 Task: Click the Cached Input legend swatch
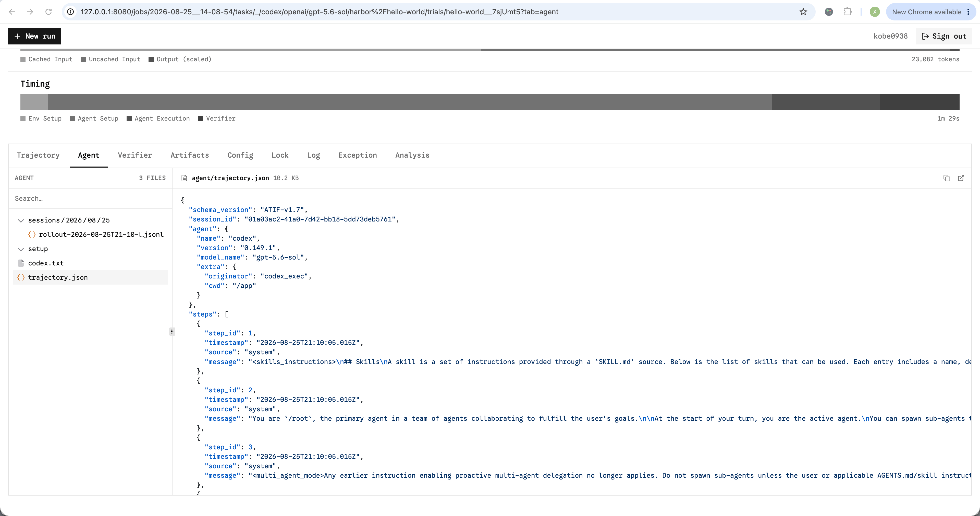(23, 60)
